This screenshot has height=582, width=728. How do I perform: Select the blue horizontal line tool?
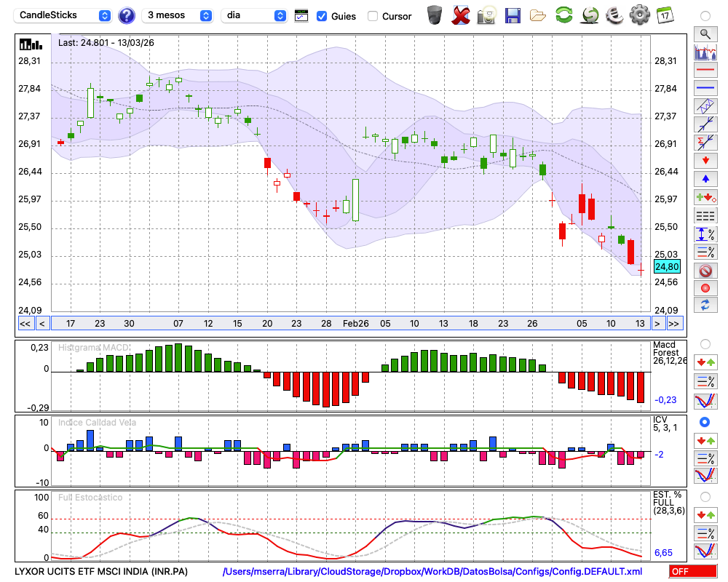[x=705, y=88]
